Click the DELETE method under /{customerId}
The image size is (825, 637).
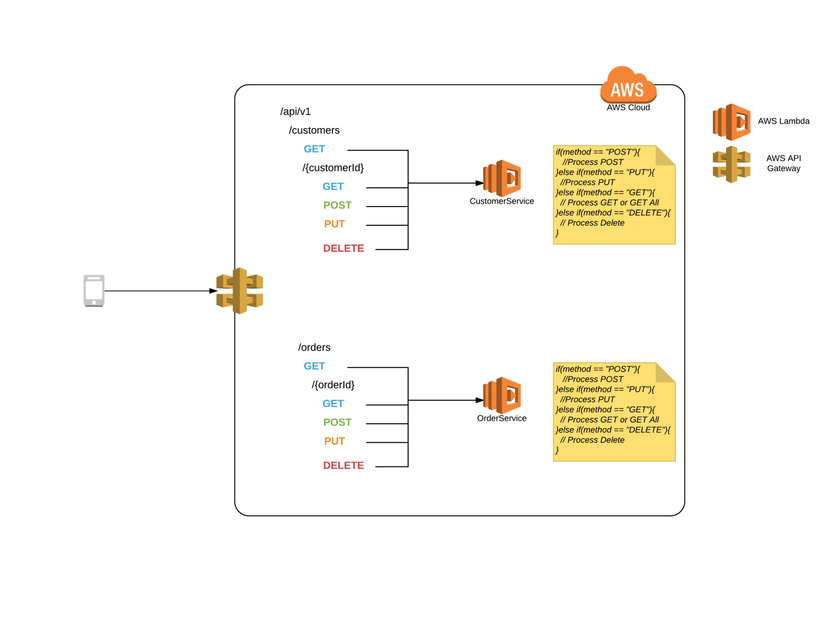(344, 248)
